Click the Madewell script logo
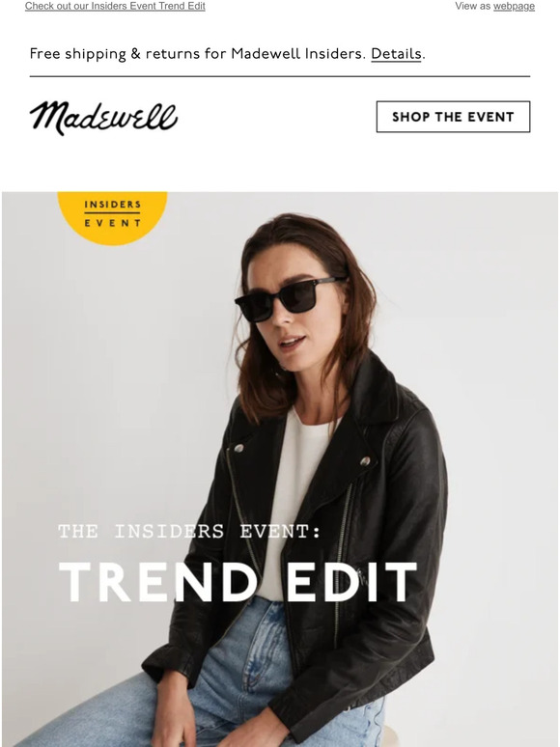This screenshot has width=560, height=747. [103, 118]
